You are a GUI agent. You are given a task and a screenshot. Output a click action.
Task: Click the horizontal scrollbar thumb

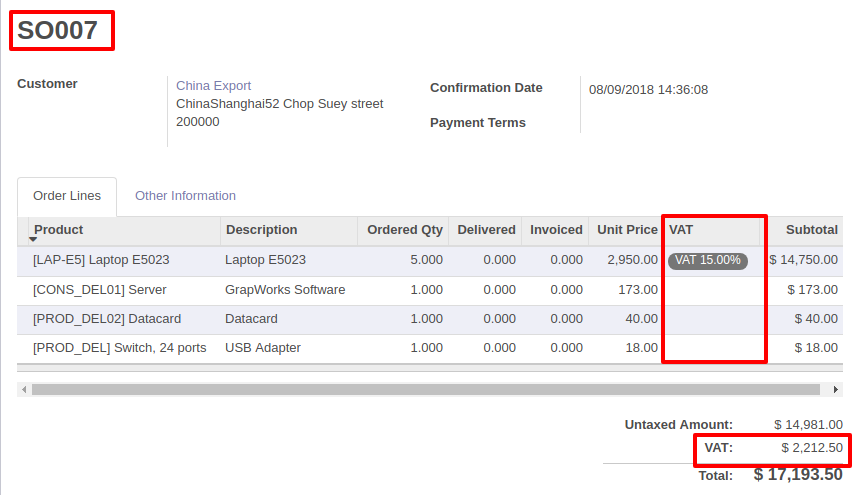pos(426,390)
